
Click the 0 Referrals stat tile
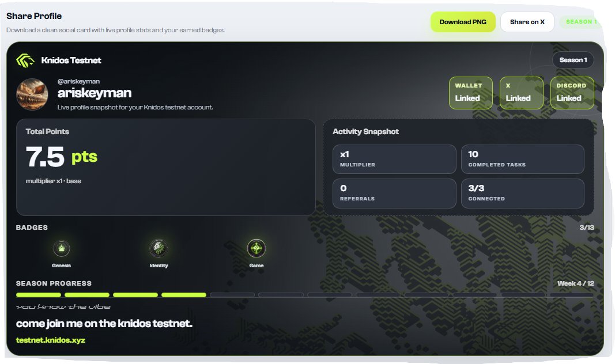[x=394, y=193]
